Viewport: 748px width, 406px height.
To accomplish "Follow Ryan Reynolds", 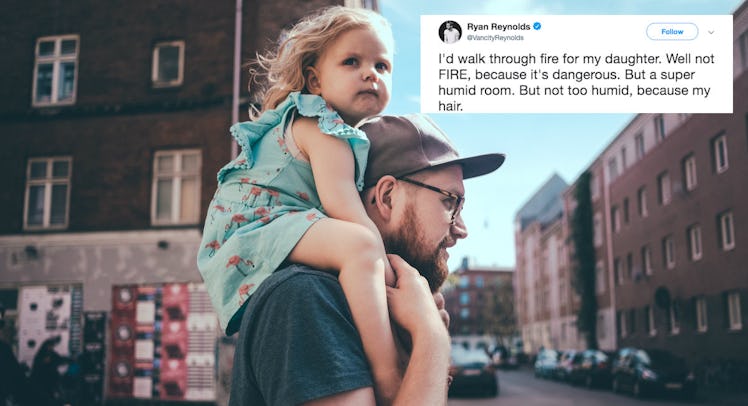I will click(x=672, y=31).
